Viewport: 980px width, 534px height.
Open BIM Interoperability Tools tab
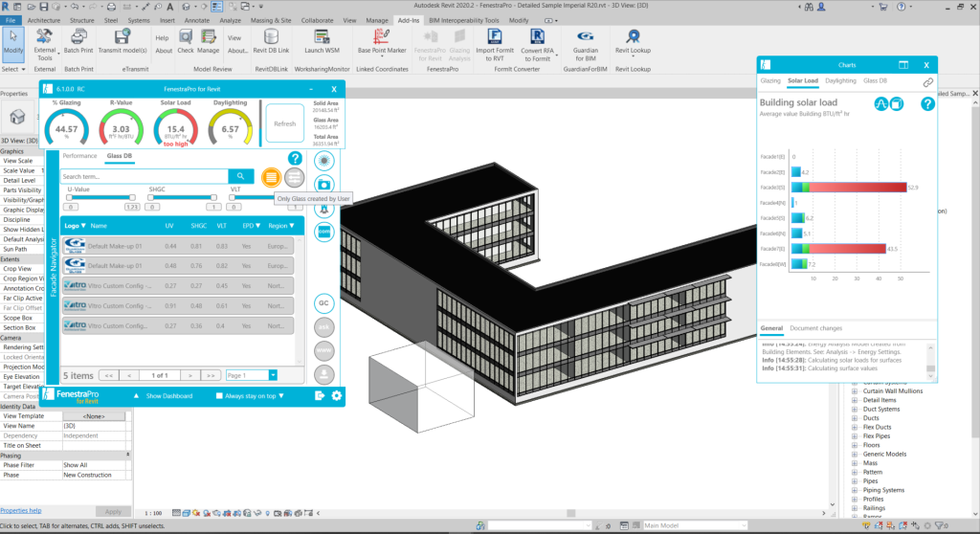pos(464,20)
